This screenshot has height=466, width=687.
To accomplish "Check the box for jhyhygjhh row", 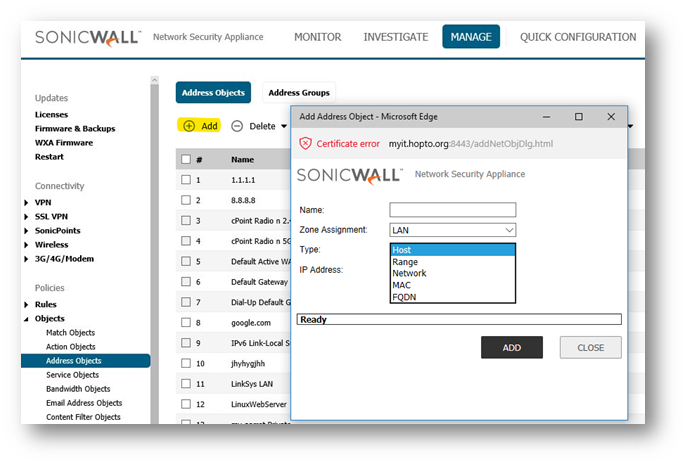I will click(186, 363).
